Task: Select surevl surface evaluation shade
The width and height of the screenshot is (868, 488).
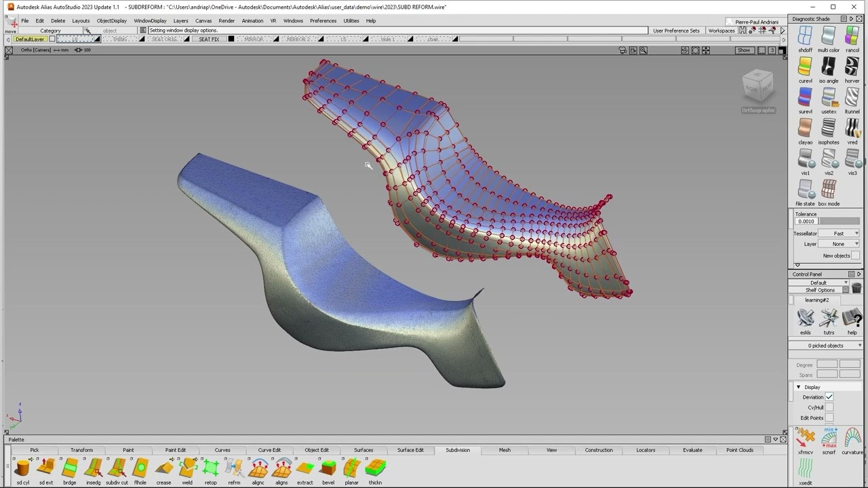Action: pos(805,97)
